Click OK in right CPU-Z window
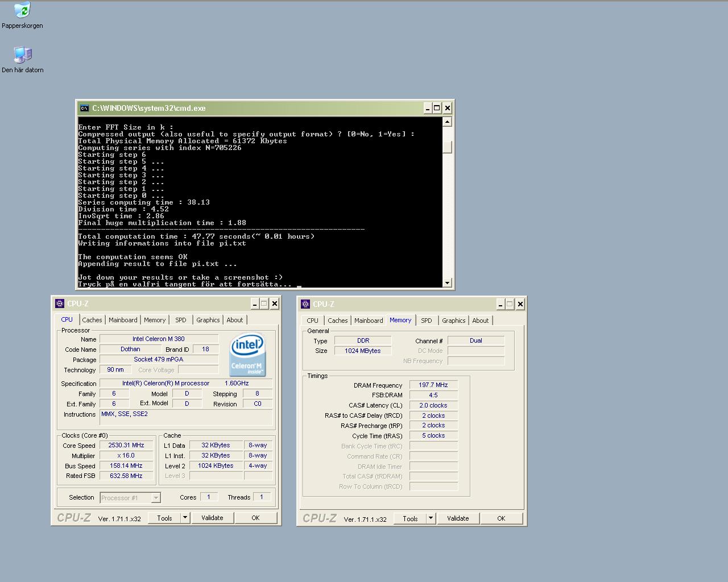Image resolution: width=728 pixels, height=582 pixels. (501, 518)
